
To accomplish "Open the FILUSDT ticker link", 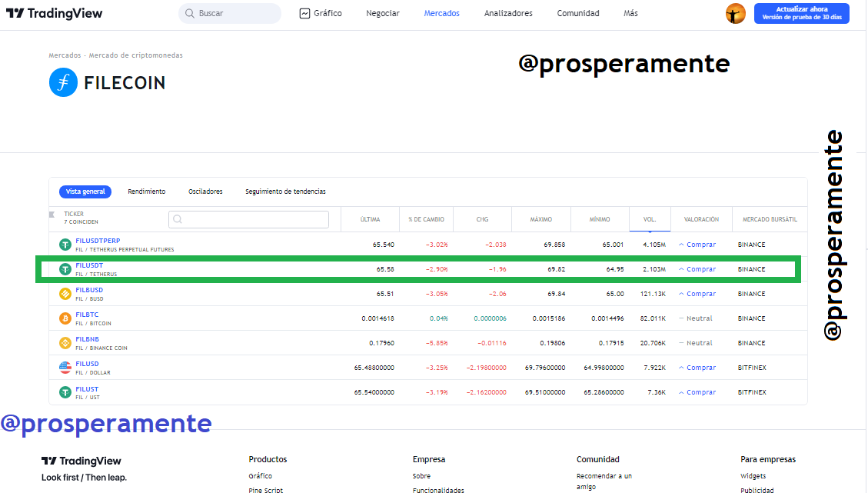I will pyautogui.click(x=89, y=265).
